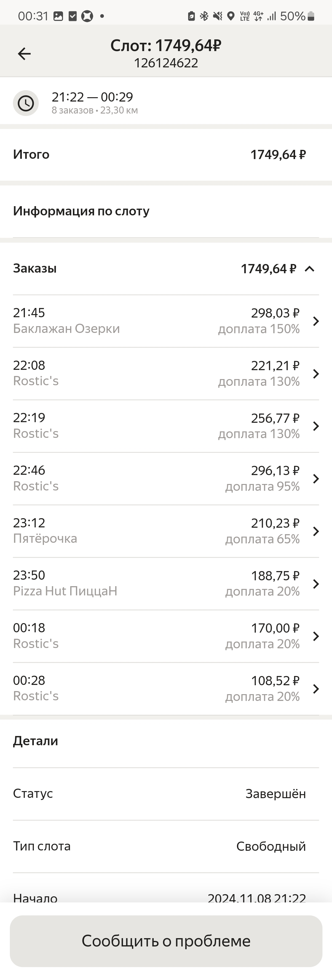Tap the back arrow in the header
Viewport: 332px width, 980px height.
pyautogui.click(x=24, y=54)
